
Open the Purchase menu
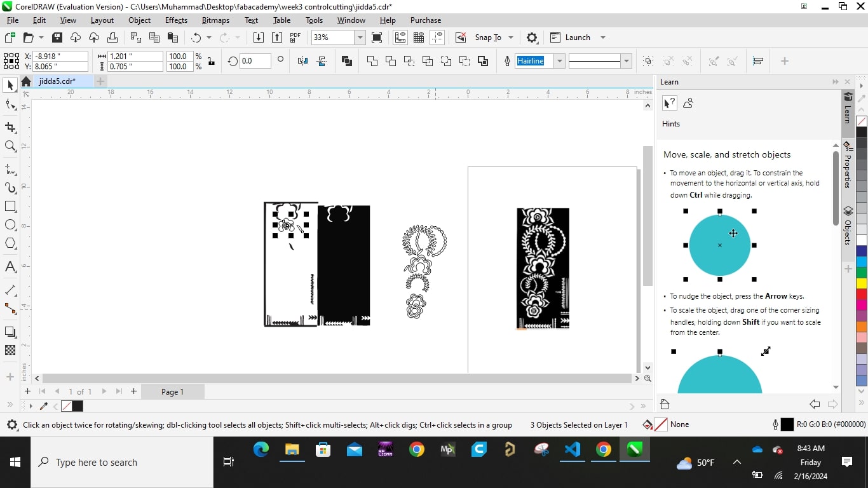click(x=426, y=20)
